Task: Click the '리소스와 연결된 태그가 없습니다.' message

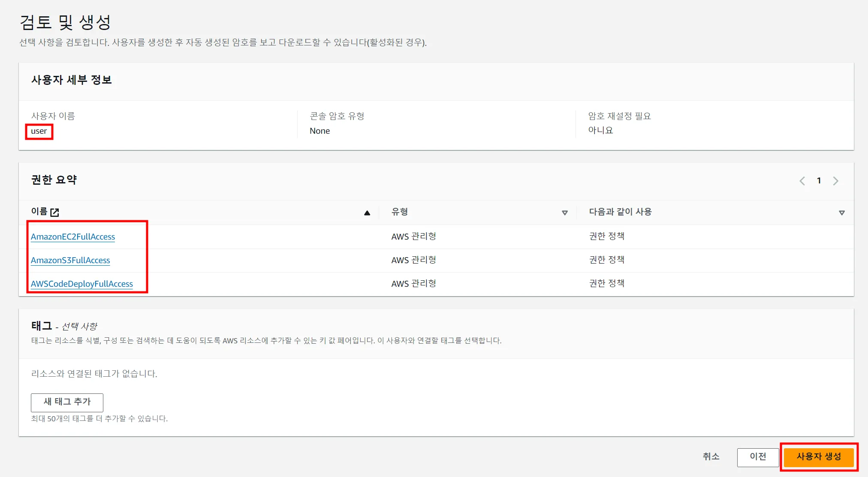Action: [94, 374]
